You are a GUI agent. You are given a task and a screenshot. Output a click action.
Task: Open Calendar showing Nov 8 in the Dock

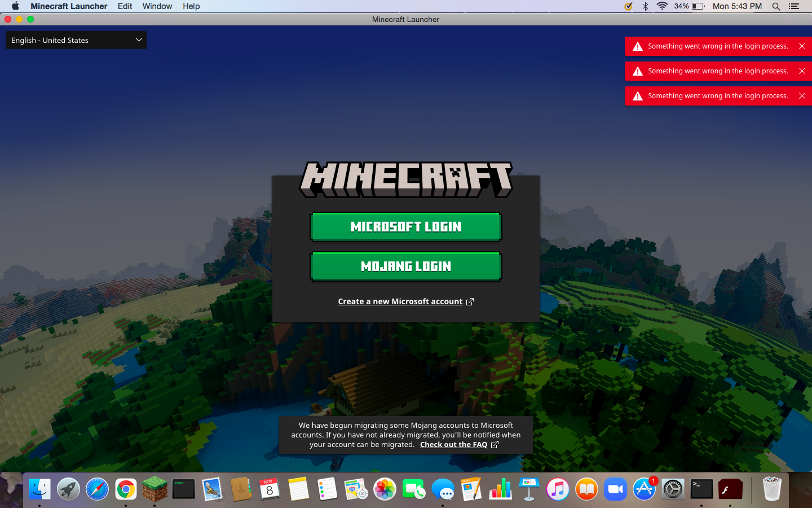270,489
